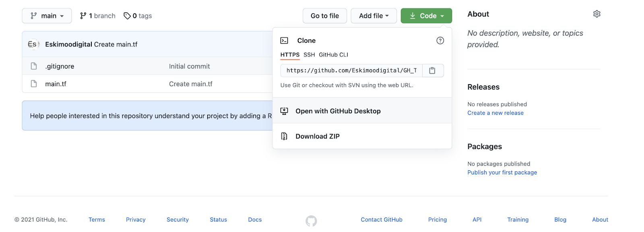View the 0 tags link
Screen dimensions: 644x232
138,16
